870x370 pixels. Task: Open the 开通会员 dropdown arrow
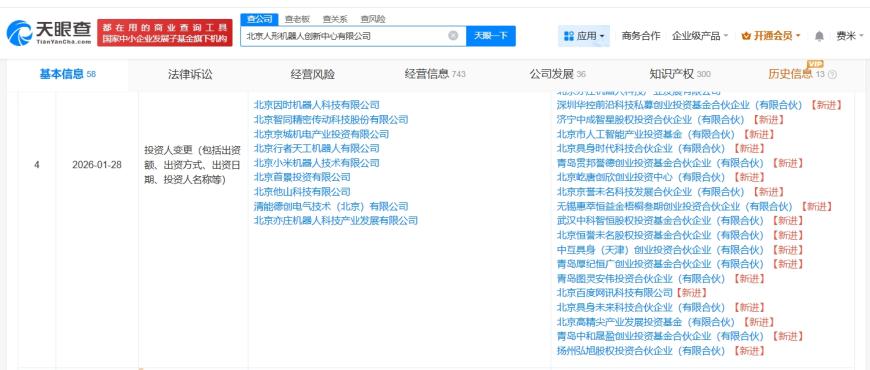798,36
